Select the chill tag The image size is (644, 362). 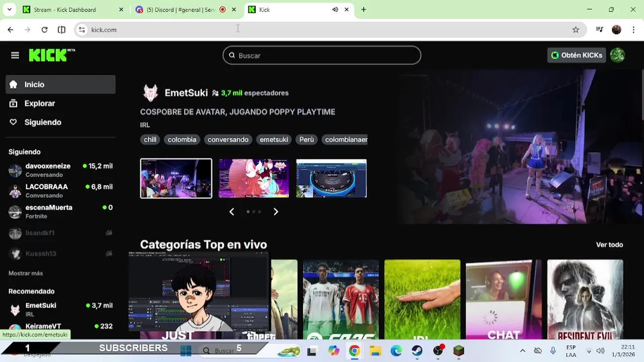[x=150, y=140]
